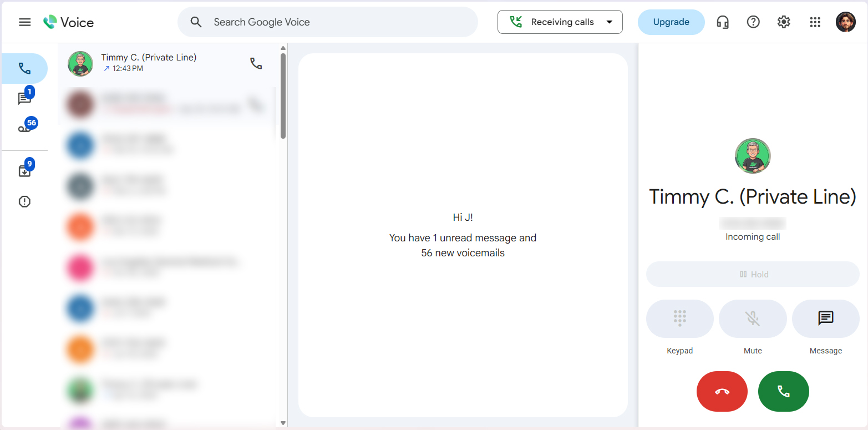Call Timmy C. with the phone icon

click(256, 63)
